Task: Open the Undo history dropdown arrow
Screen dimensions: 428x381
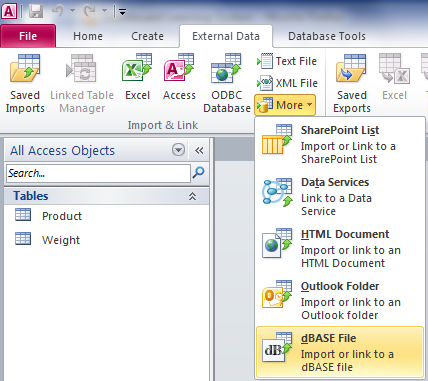Action: tap(72, 11)
